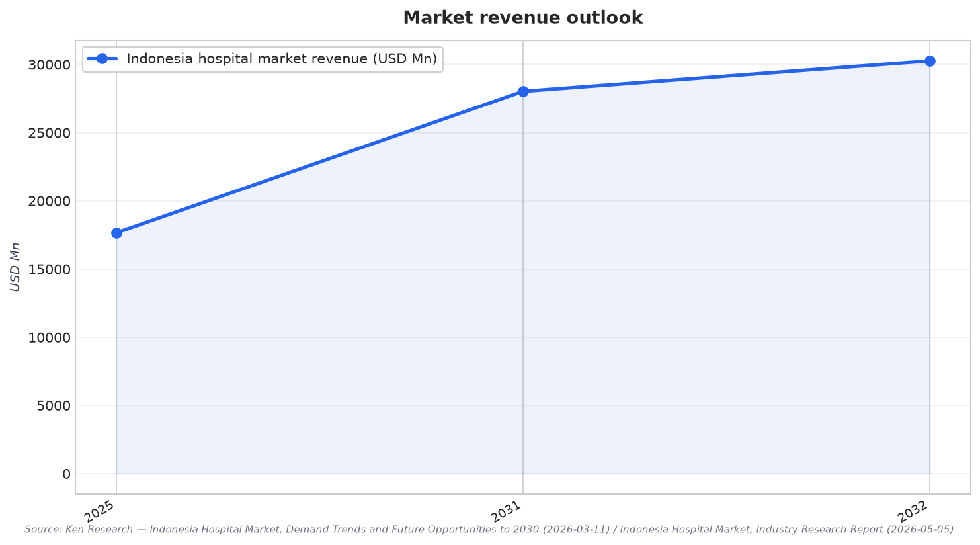Click the 25000 y-axis tick label
The width and height of the screenshot is (980, 545).
49,133
